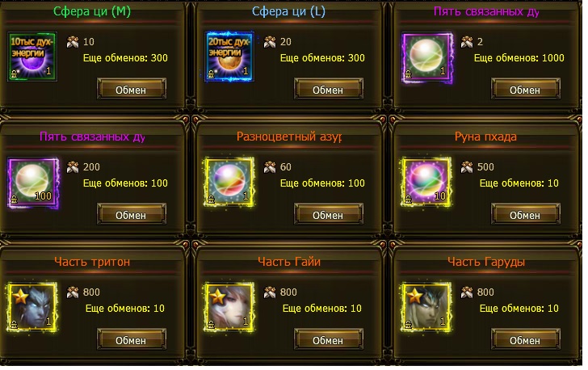588x370 pixels.
Task: Click Обмен under Часть Гаруды
Action: (x=525, y=339)
